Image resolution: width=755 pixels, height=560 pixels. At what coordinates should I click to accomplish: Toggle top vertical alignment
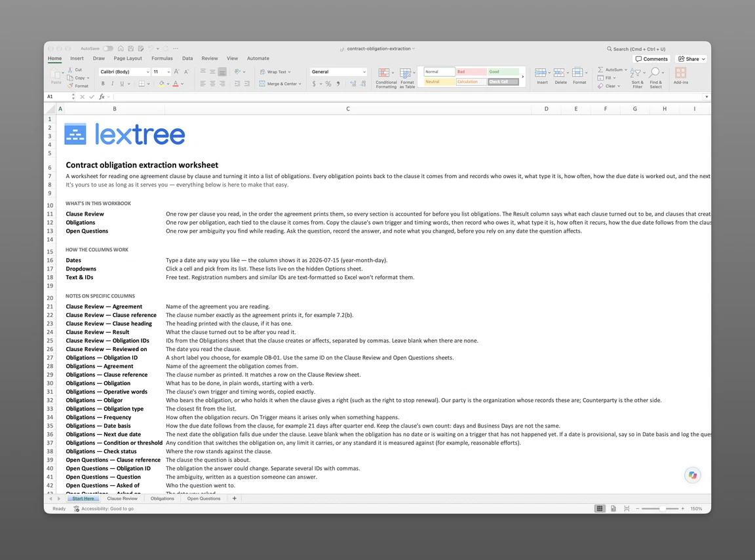click(x=203, y=71)
